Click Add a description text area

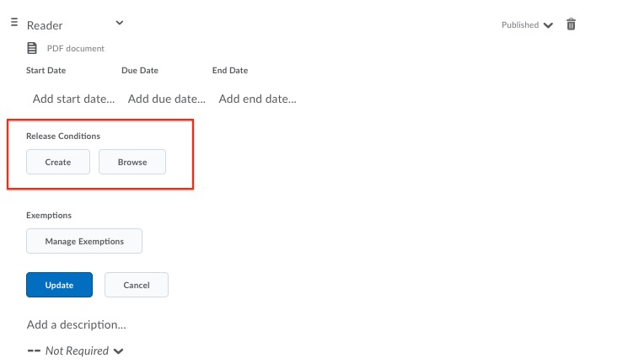76,324
